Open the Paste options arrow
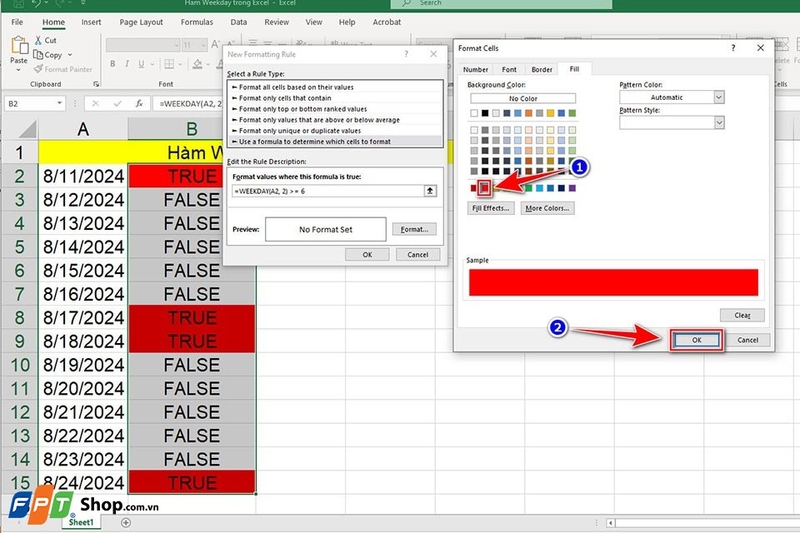Viewport: 800px width, 533px height. click(x=19, y=69)
